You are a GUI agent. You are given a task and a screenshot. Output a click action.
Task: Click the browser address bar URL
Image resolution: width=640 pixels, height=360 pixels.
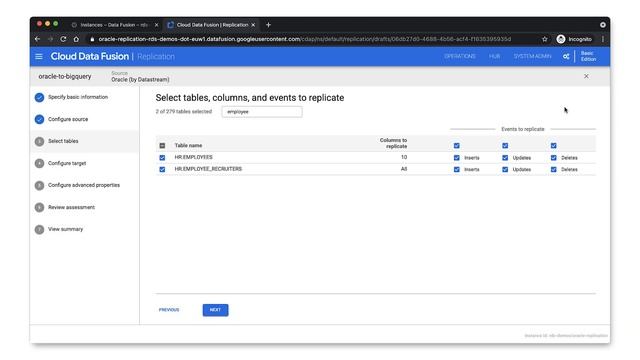pyautogui.click(x=304, y=39)
